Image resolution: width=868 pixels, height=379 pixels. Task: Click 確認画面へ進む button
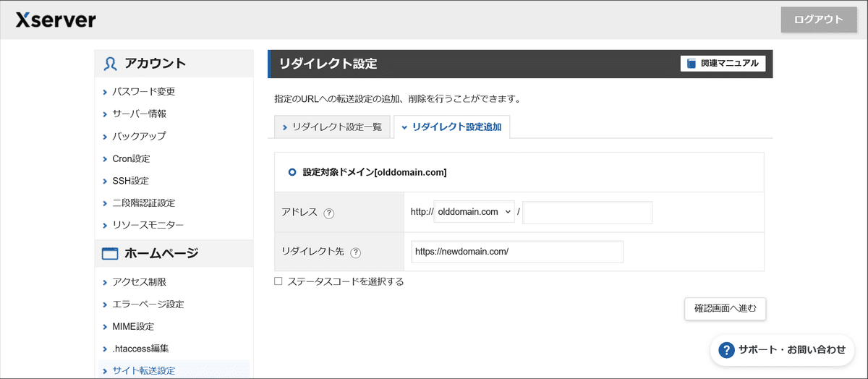click(725, 309)
